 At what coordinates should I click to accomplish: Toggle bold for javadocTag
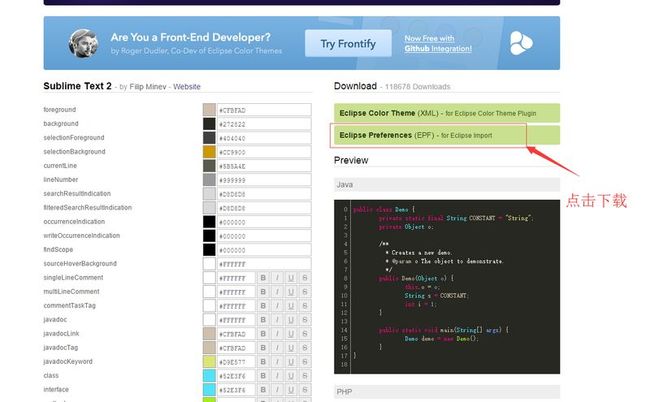[x=263, y=348]
